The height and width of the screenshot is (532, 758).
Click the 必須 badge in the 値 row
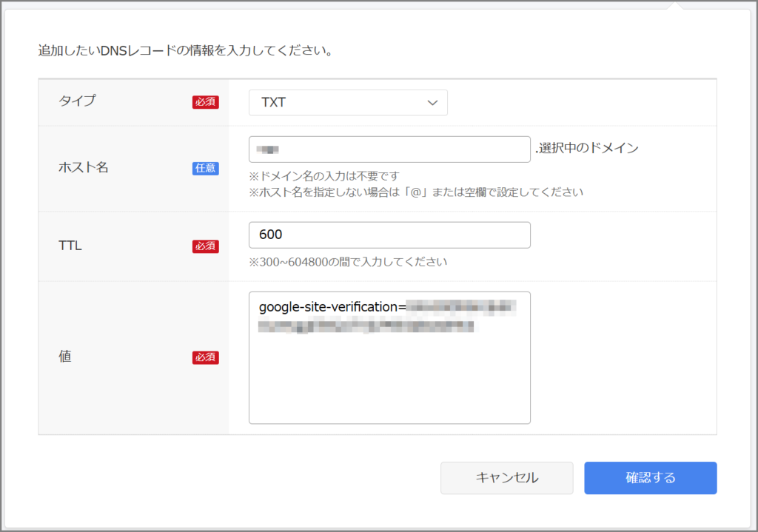pyautogui.click(x=206, y=357)
